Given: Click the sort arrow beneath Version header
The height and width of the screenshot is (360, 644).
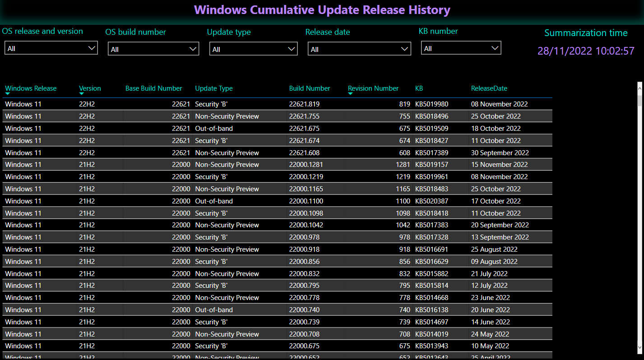Looking at the screenshot, I should (x=82, y=94).
